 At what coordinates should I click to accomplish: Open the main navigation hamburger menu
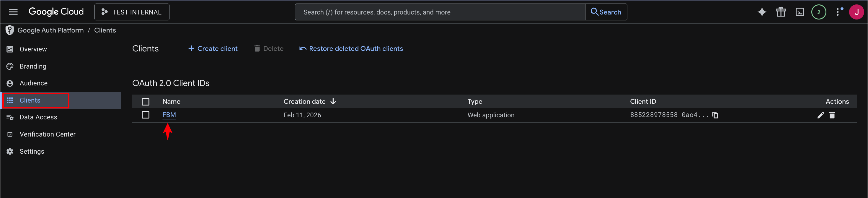tap(13, 12)
